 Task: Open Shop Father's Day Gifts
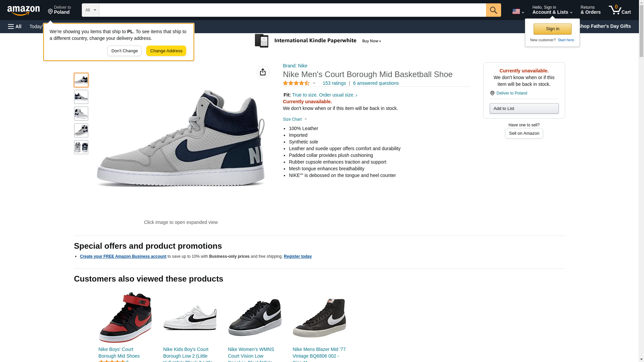click(604, 26)
